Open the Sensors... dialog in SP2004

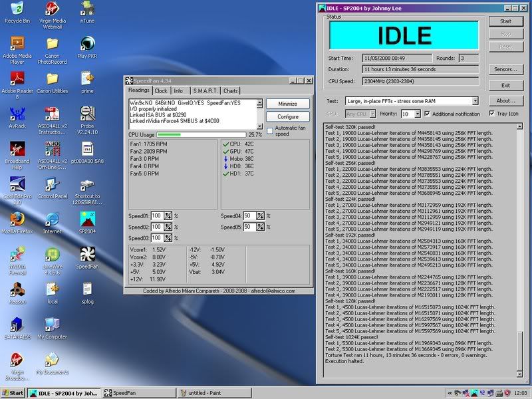505,69
